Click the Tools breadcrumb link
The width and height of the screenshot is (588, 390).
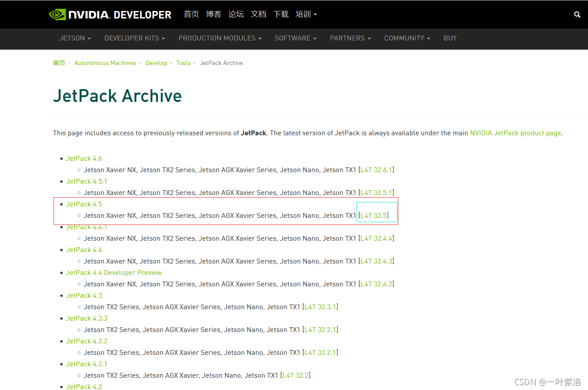(x=183, y=63)
